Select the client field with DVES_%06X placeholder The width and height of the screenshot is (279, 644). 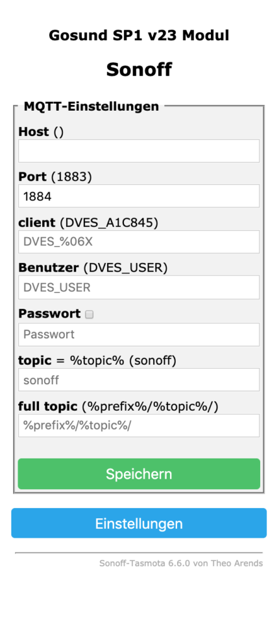click(x=139, y=241)
